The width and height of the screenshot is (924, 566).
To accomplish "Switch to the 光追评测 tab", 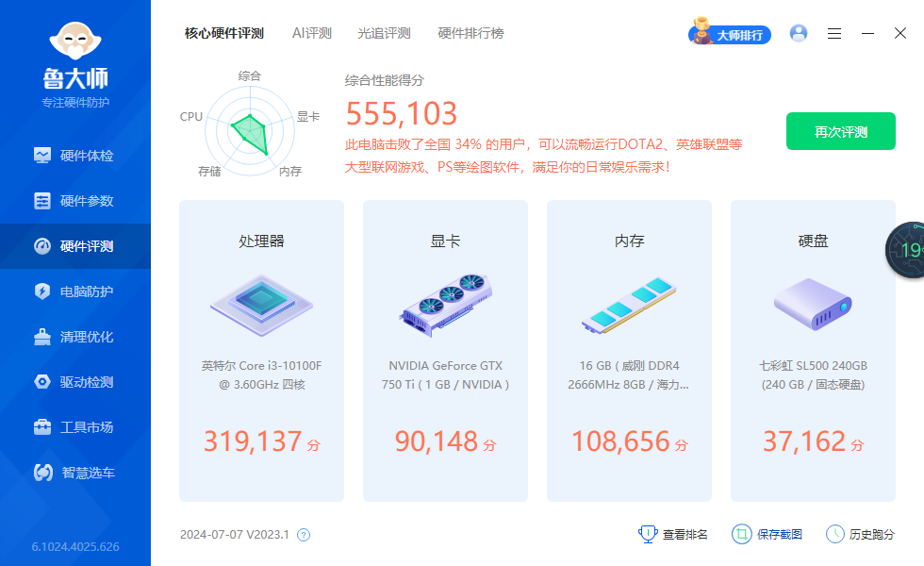I will (x=384, y=34).
